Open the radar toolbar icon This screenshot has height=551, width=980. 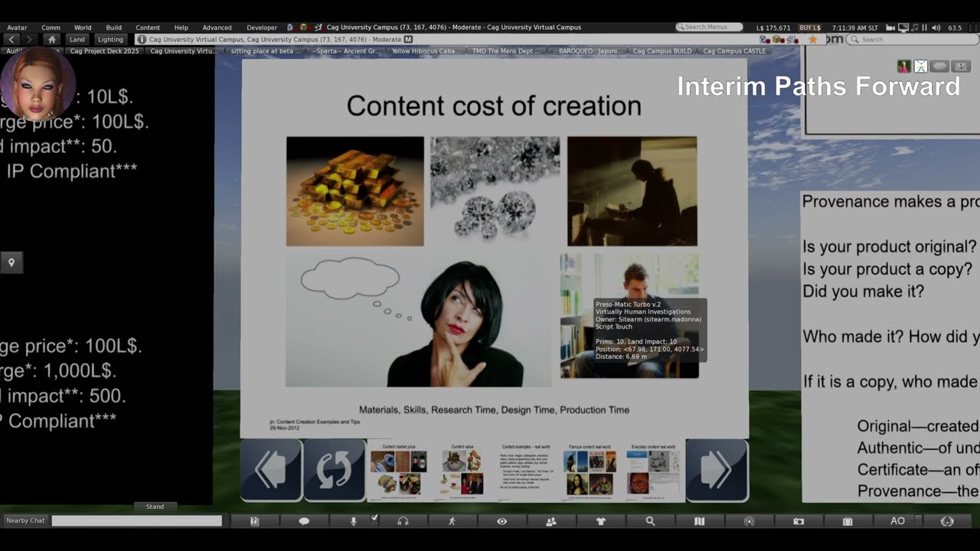coord(749,521)
